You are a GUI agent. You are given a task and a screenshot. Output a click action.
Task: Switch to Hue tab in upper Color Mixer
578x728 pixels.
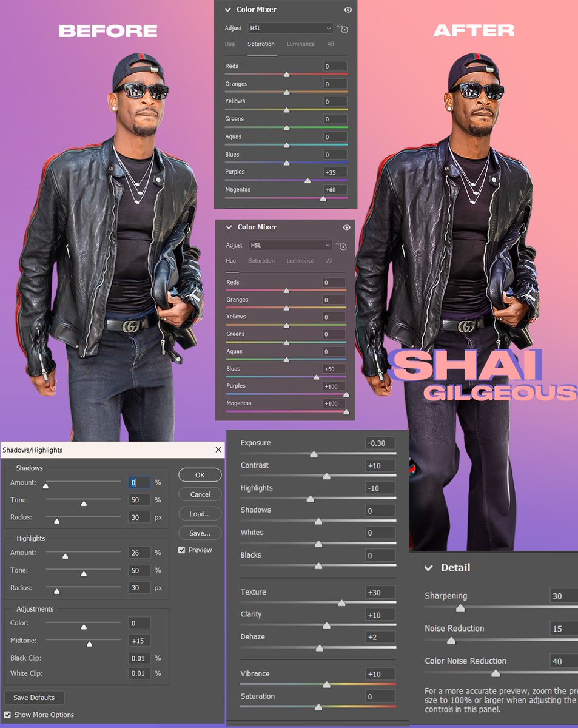pyautogui.click(x=230, y=44)
